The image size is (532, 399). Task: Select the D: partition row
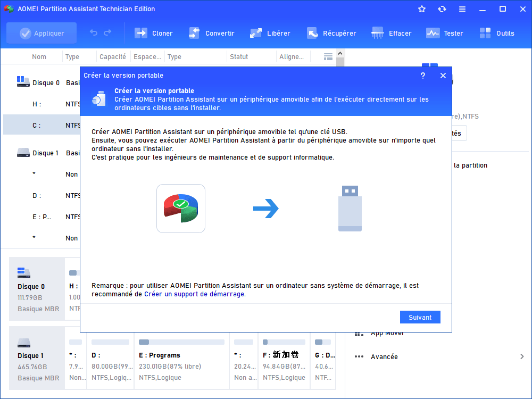(41, 195)
